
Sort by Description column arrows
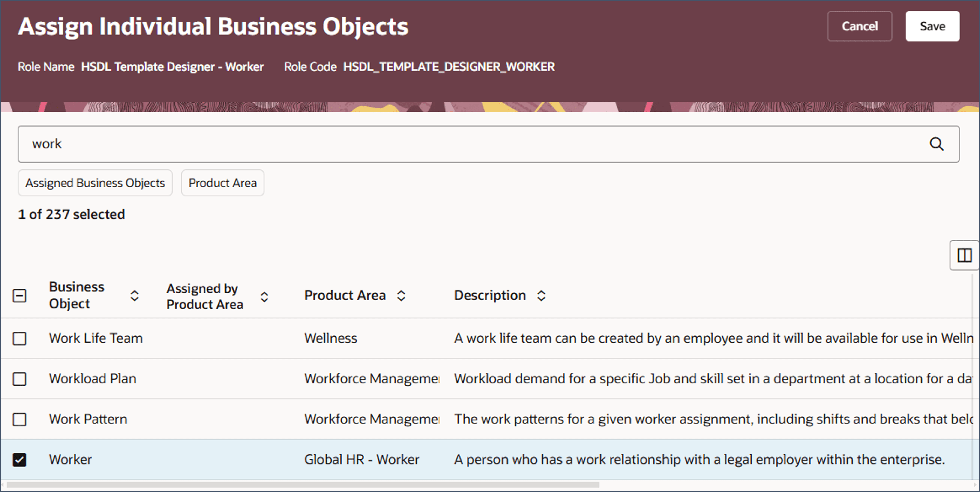click(541, 296)
